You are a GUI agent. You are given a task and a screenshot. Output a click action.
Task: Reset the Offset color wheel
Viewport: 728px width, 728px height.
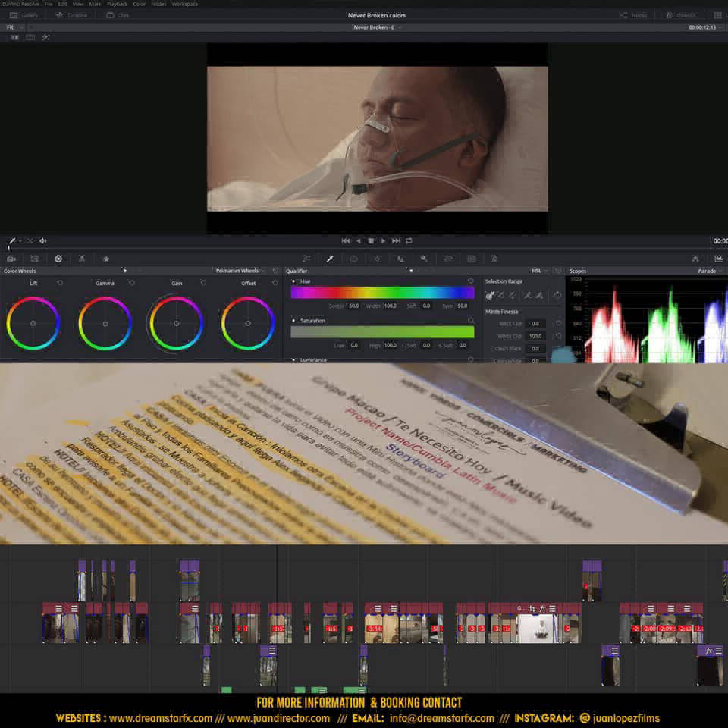(x=275, y=283)
